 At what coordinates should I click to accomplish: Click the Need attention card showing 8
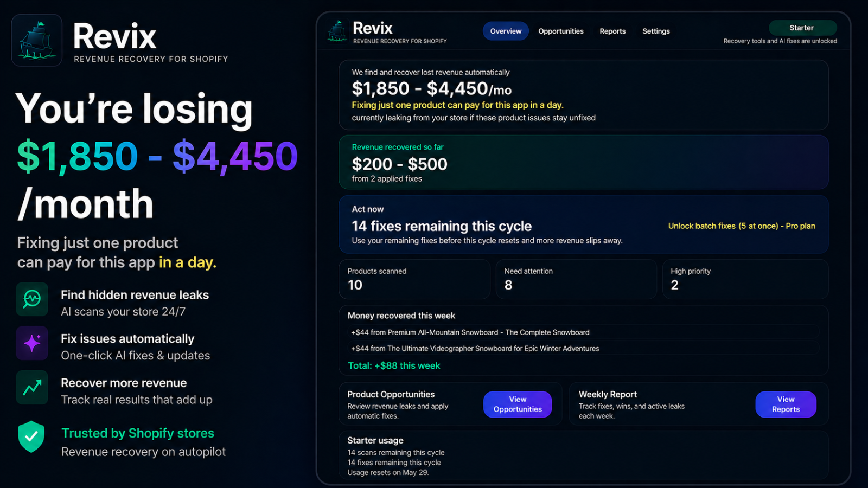tap(576, 279)
